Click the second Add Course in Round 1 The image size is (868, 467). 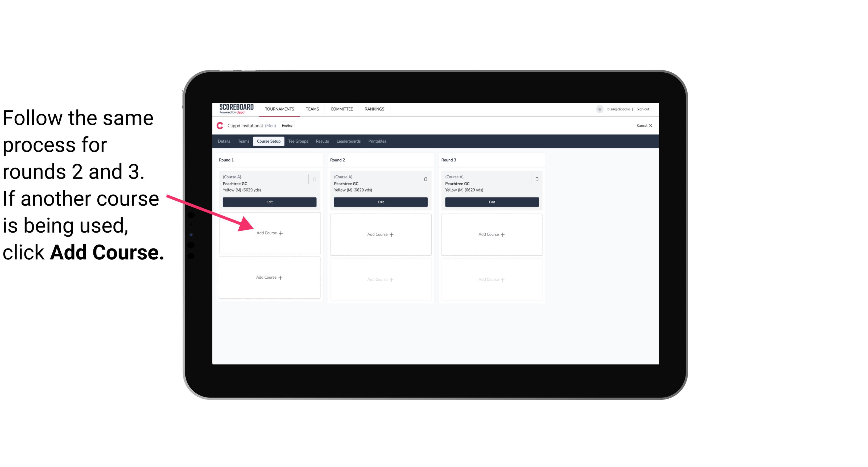(269, 277)
